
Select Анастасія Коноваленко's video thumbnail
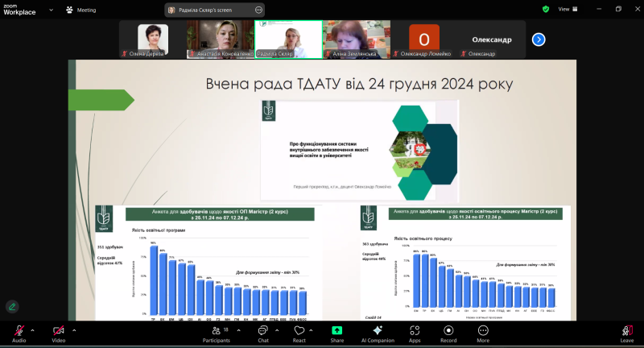[x=220, y=39]
